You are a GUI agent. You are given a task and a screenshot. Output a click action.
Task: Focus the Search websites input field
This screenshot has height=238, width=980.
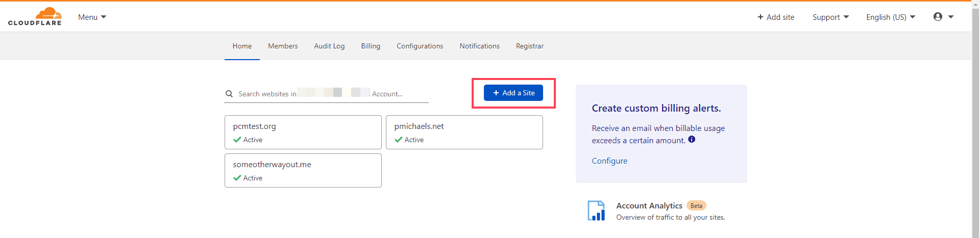pos(326,94)
